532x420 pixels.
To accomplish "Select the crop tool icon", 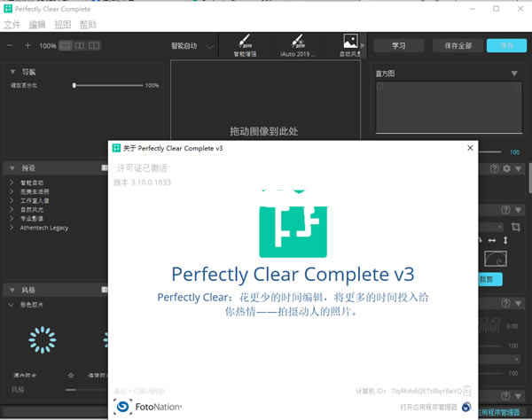I will pos(516,227).
